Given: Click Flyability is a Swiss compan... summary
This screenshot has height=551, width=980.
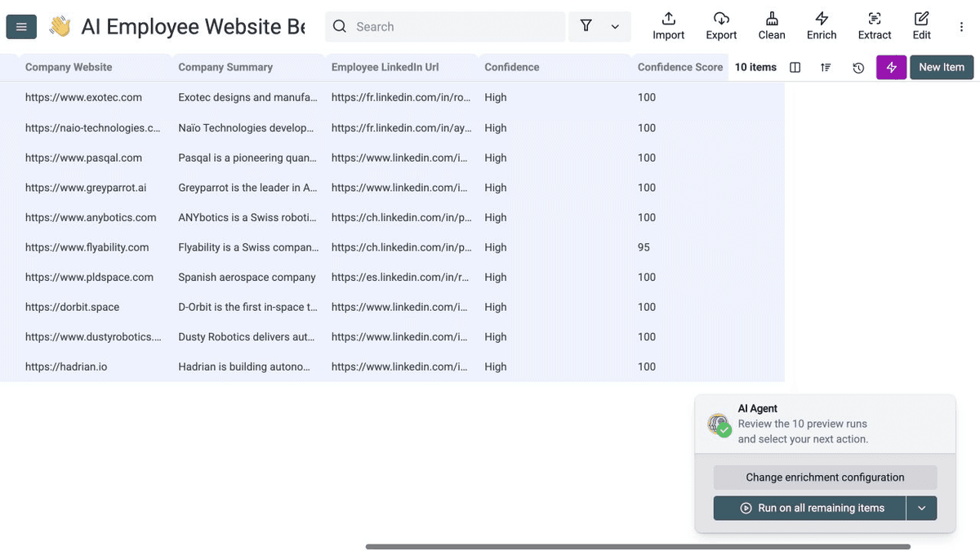Looking at the screenshot, I should coord(248,247).
